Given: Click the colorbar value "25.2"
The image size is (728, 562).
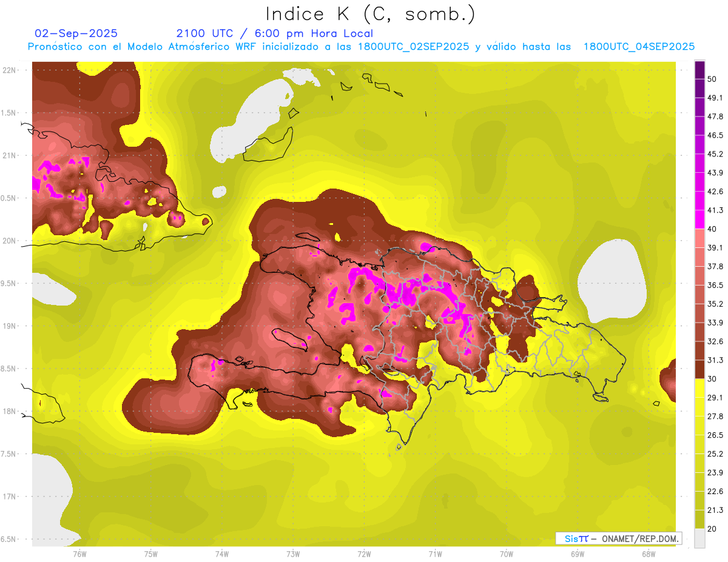Looking at the screenshot, I should pos(715,453).
